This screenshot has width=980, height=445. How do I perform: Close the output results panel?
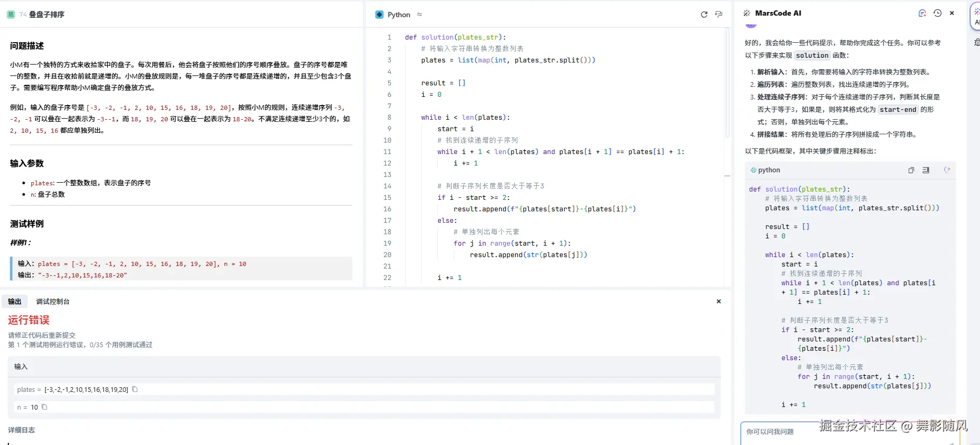pos(719,301)
